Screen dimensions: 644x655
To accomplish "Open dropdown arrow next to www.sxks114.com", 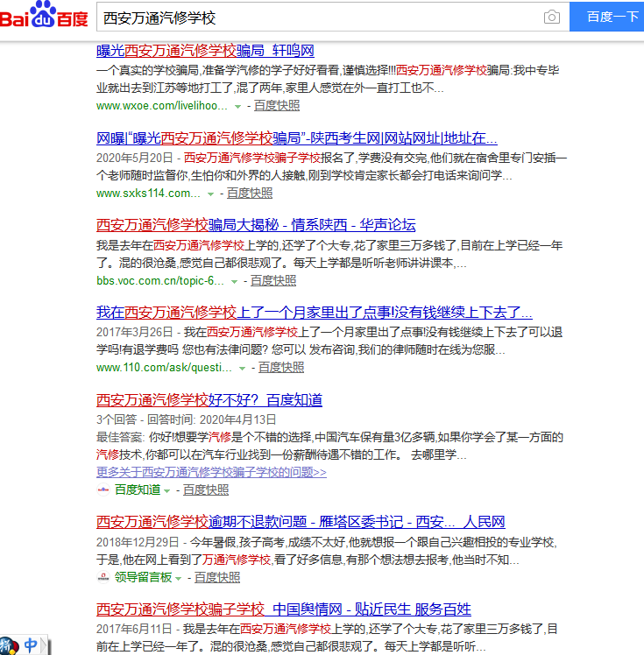I will coord(210,194).
